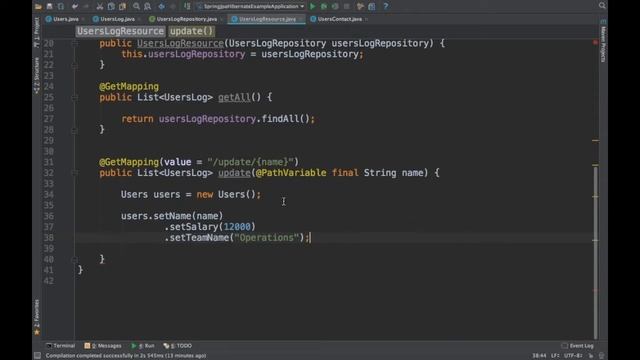Click the SDK Manager toolbar icon

(x=371, y=6)
